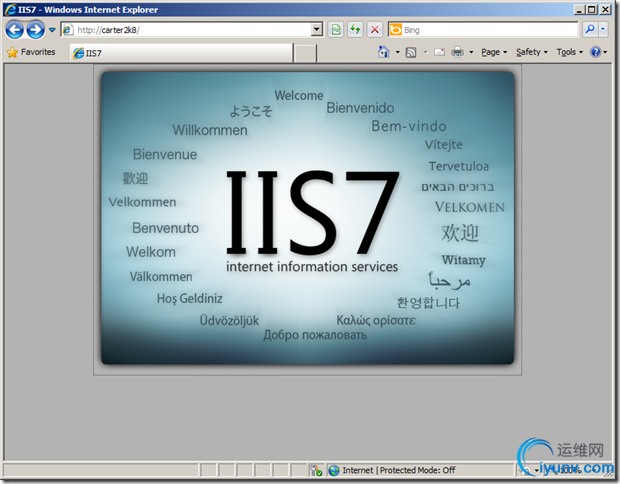This screenshot has width=620, height=484.
Task: Close the Internet Explorer window
Action: 605,9
